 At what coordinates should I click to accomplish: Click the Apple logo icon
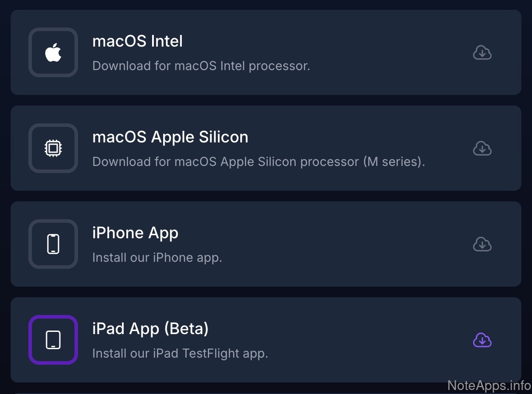53,52
